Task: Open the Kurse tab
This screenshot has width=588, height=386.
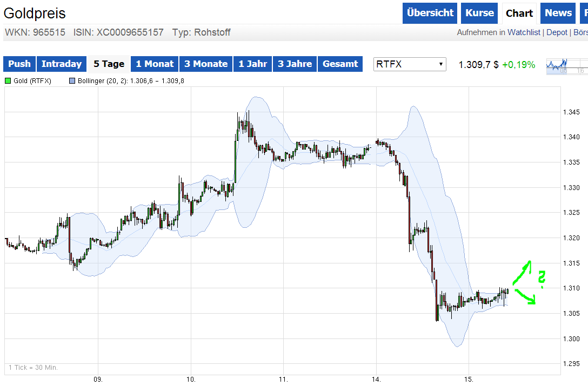Action: coord(479,13)
